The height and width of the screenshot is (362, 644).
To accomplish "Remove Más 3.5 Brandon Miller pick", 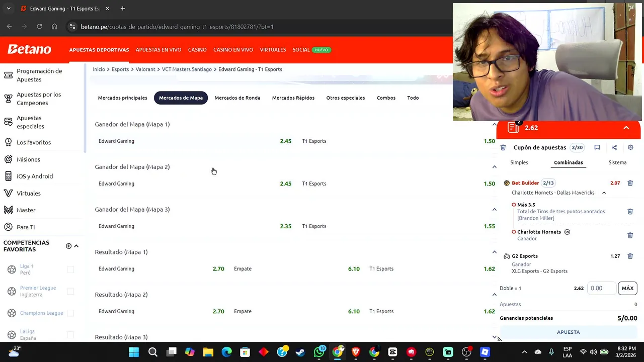I will pos(630,212).
